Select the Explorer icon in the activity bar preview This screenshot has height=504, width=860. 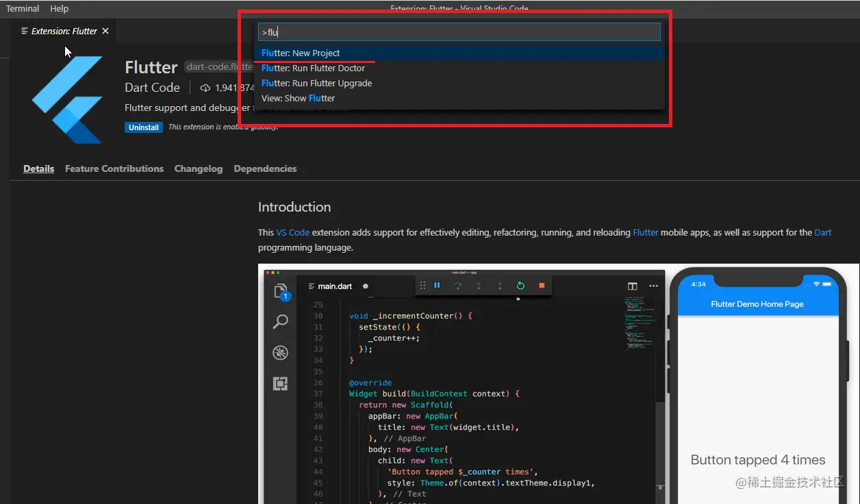pos(280,291)
